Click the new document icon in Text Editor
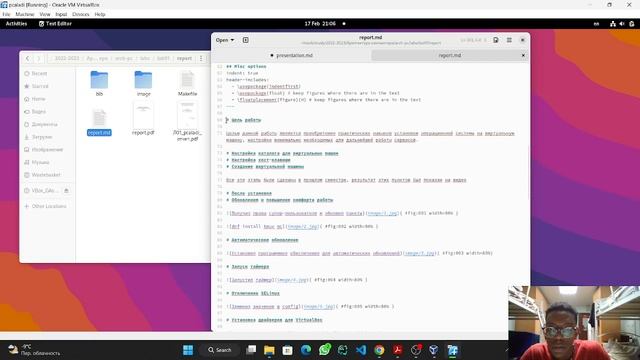640x360 pixels. coord(246,40)
